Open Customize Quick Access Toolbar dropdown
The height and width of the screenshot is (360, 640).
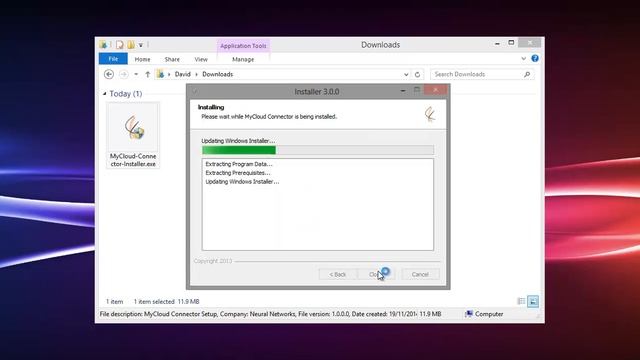(141, 45)
